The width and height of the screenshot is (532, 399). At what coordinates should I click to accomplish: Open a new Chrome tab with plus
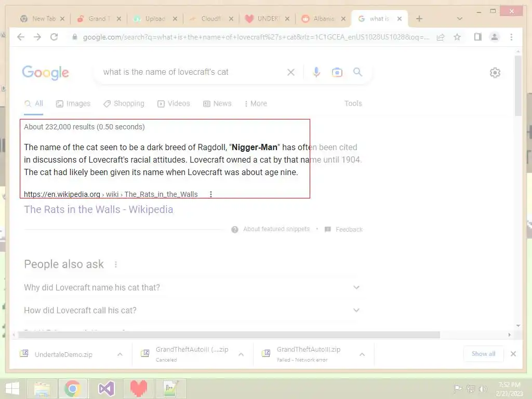tap(419, 19)
